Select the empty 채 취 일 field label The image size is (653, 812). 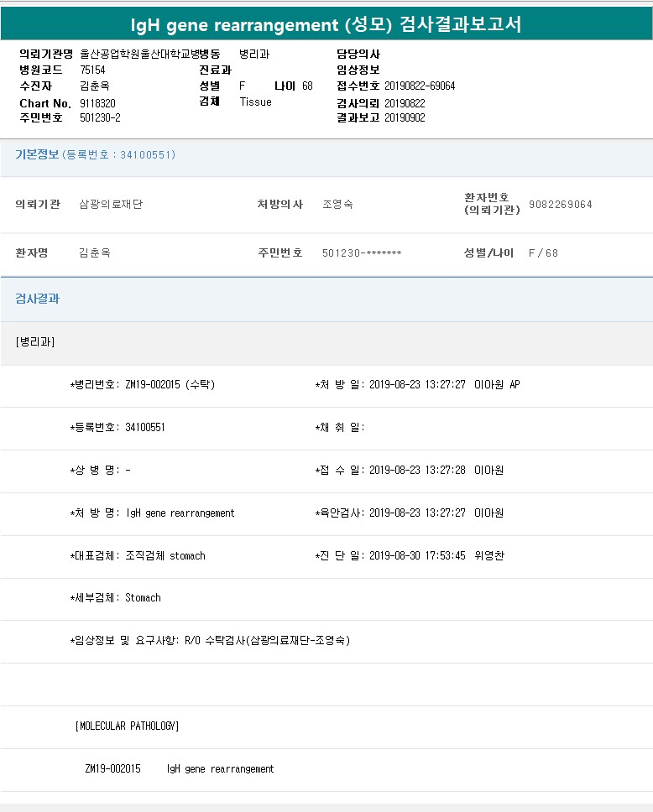pyautogui.click(x=340, y=427)
